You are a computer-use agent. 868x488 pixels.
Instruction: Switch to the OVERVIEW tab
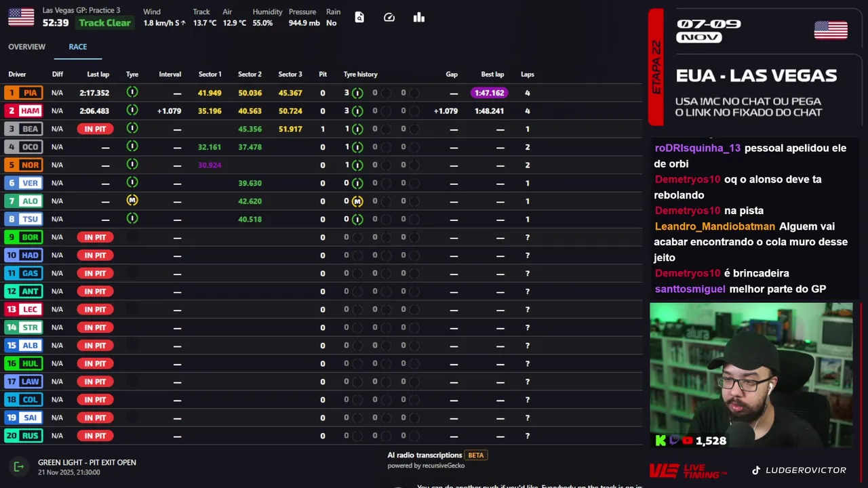(26, 47)
